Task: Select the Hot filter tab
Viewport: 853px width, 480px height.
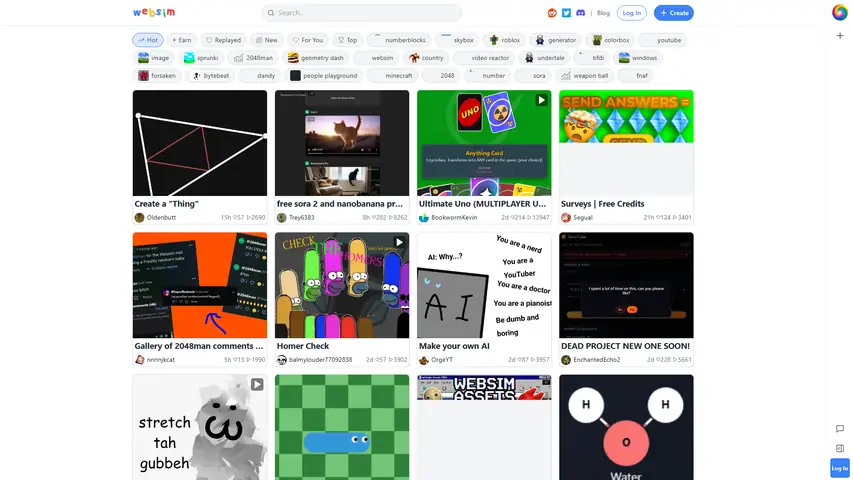Action: [148, 40]
